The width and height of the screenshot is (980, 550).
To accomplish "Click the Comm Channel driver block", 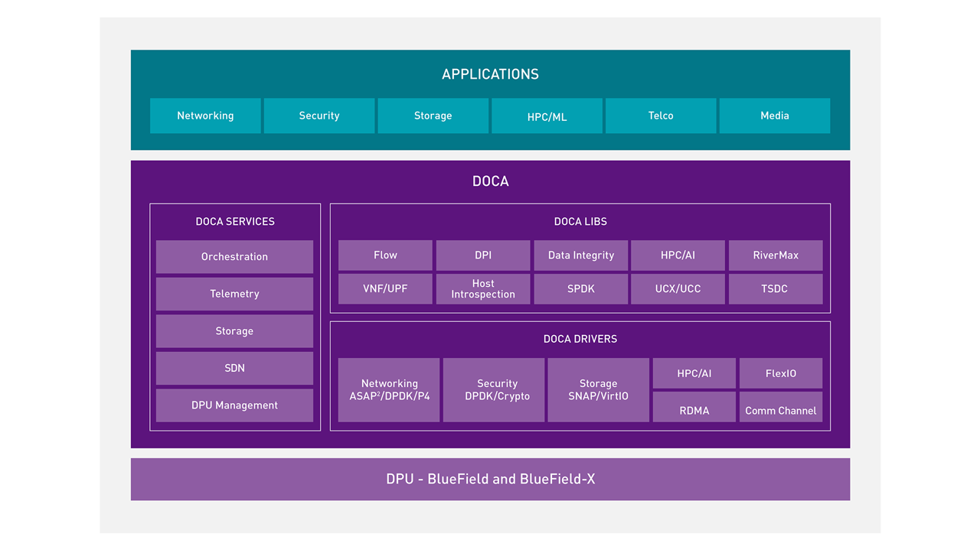I will 781,407.
